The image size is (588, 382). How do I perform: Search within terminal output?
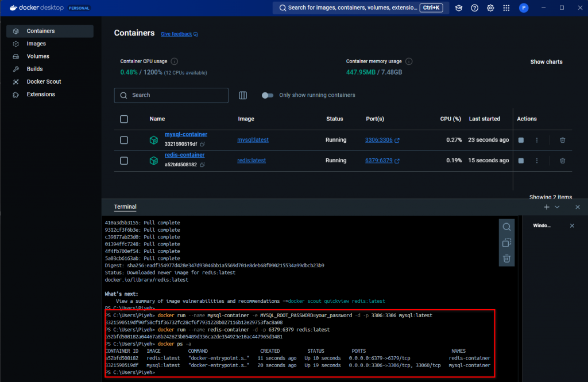506,227
